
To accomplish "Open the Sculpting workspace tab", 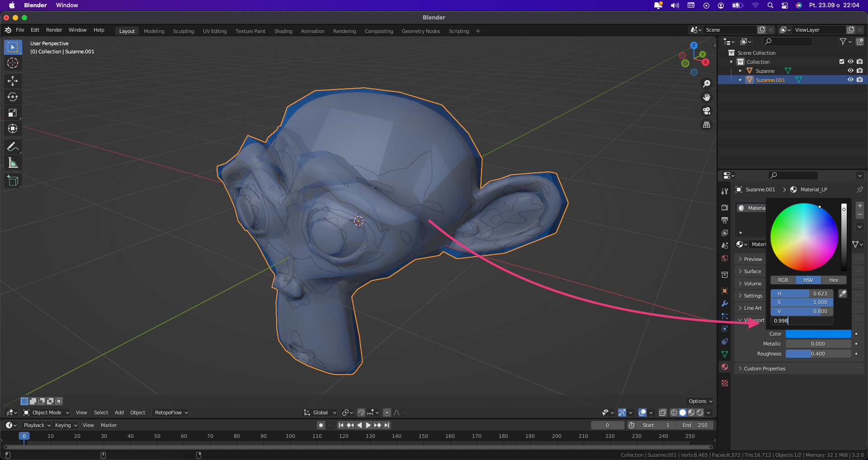I will pyautogui.click(x=184, y=31).
